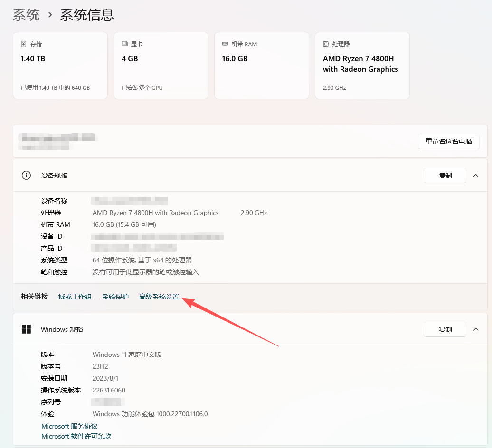Open 高级系统设置 under 相关链接
Image resolution: width=492 pixels, height=448 pixels.
[159, 296]
